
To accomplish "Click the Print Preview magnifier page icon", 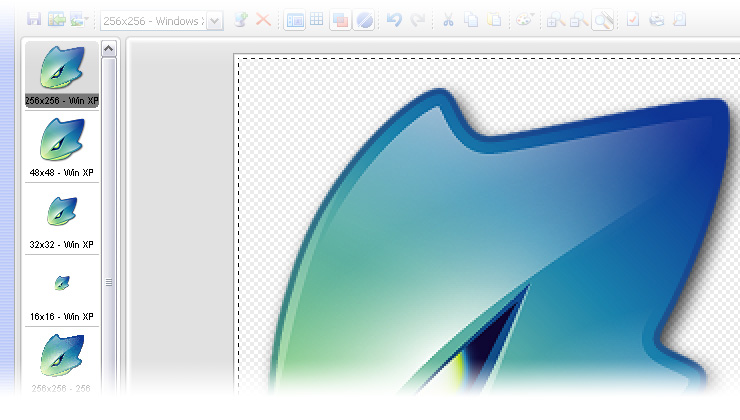I will 680,20.
